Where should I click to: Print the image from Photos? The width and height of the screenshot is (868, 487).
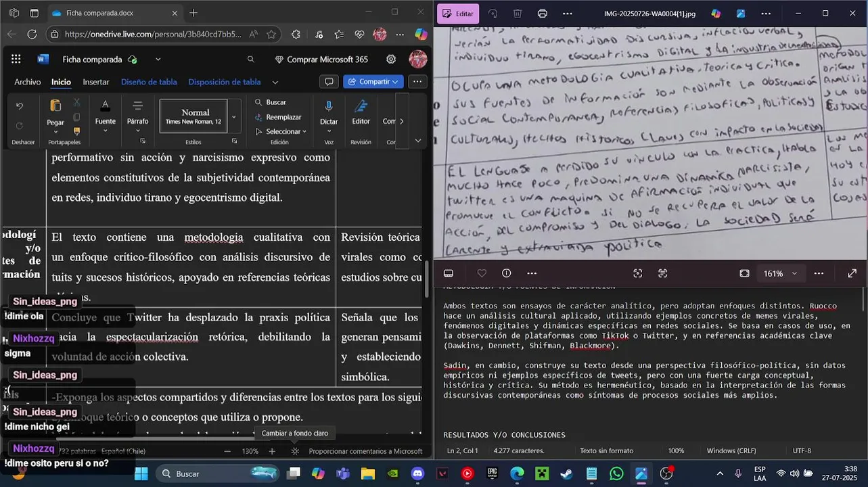[542, 14]
